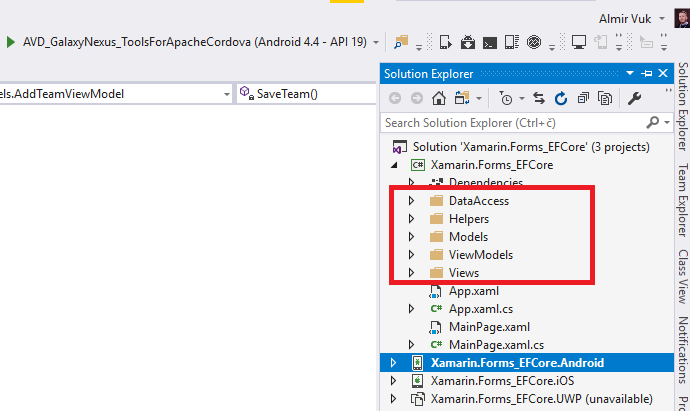Start debugging with the green play arrow
Screen dimensions: 690x411
11,42
